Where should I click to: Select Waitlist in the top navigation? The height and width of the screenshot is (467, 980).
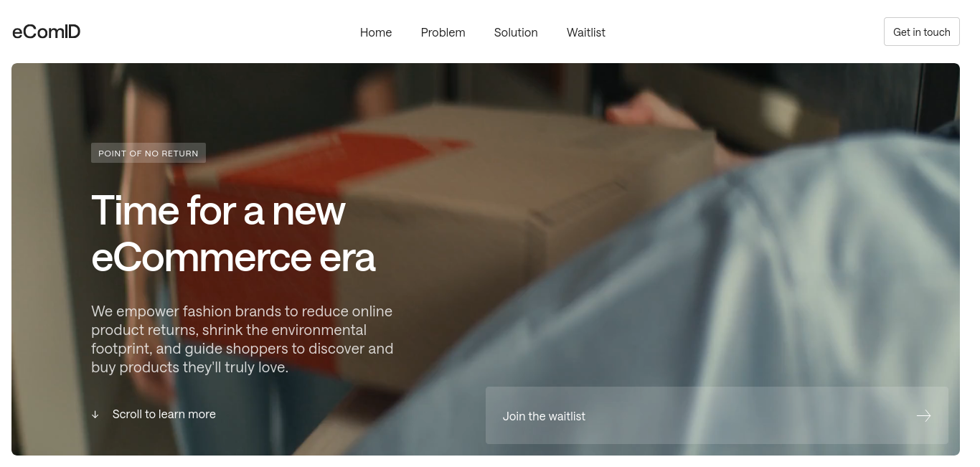586,32
